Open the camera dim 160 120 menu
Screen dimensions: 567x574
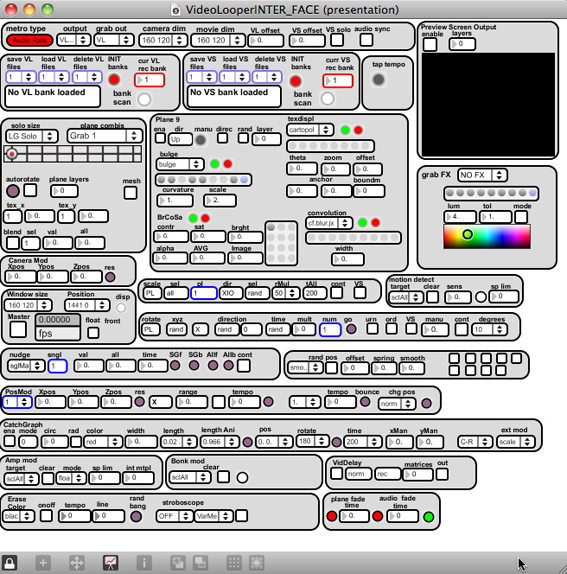[x=163, y=40]
